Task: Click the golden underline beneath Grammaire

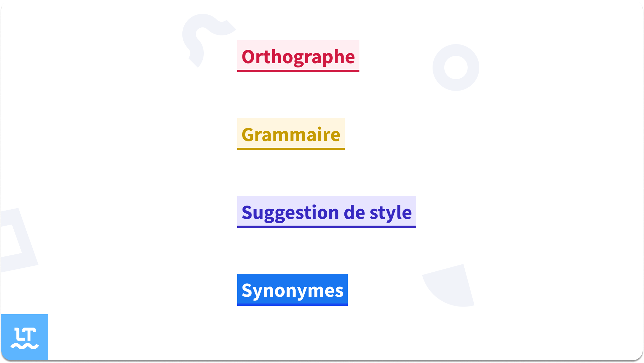Action: tap(291, 149)
